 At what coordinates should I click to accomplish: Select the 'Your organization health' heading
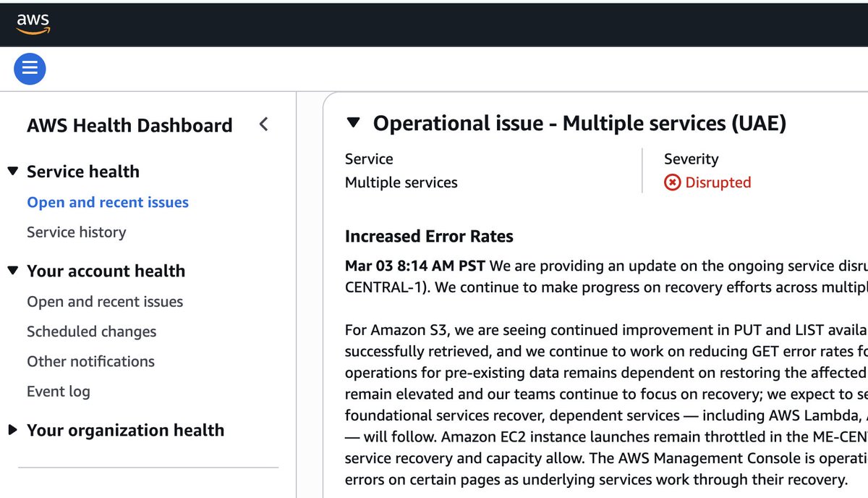[126, 430]
